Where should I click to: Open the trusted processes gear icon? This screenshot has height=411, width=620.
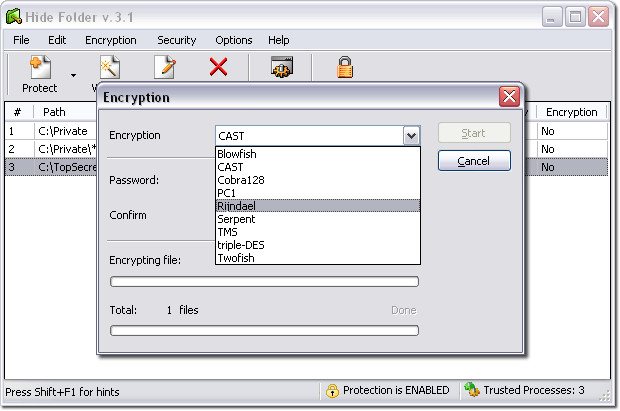click(x=282, y=66)
